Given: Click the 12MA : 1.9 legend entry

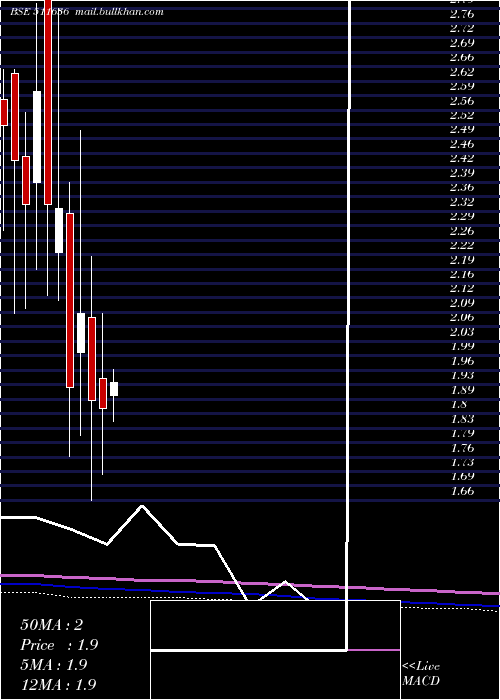Looking at the screenshot, I should 58,685.
